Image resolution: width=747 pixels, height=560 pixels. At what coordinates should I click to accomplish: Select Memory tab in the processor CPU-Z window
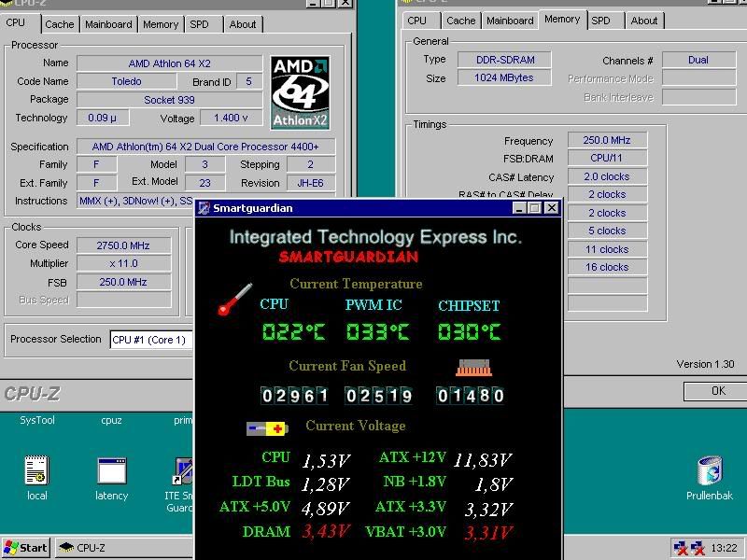click(161, 24)
